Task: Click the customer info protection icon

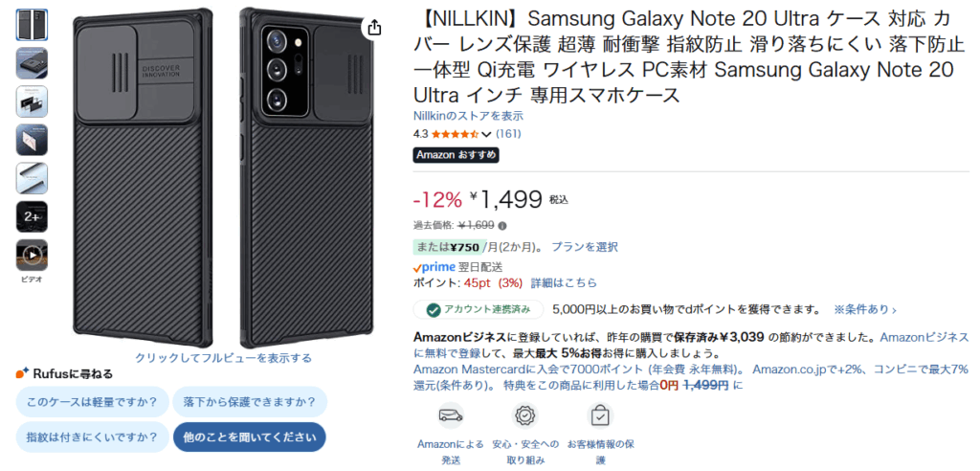Action: pos(600,415)
